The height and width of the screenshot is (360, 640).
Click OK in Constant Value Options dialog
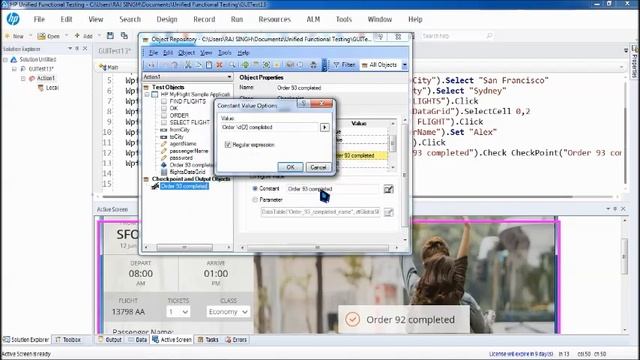pyautogui.click(x=290, y=167)
